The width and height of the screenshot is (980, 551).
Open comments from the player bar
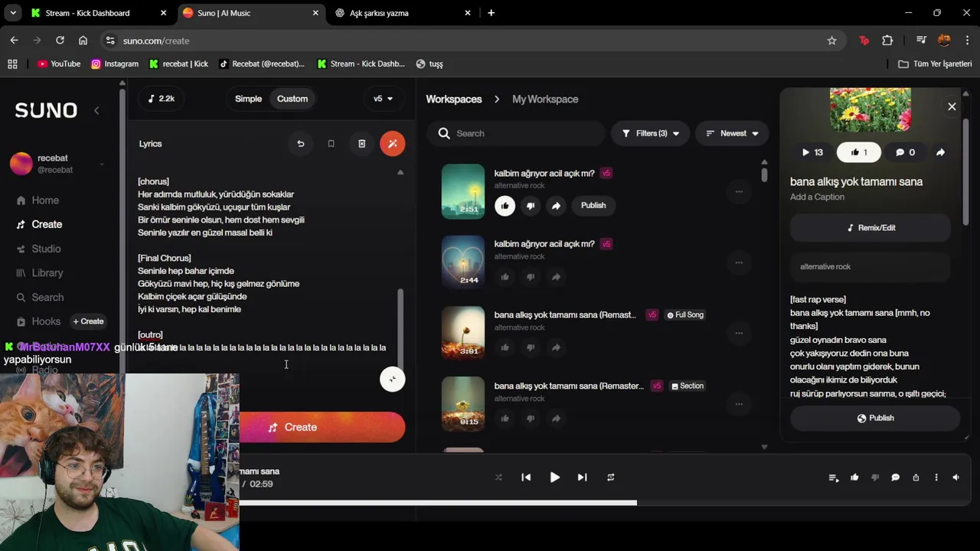(x=895, y=478)
